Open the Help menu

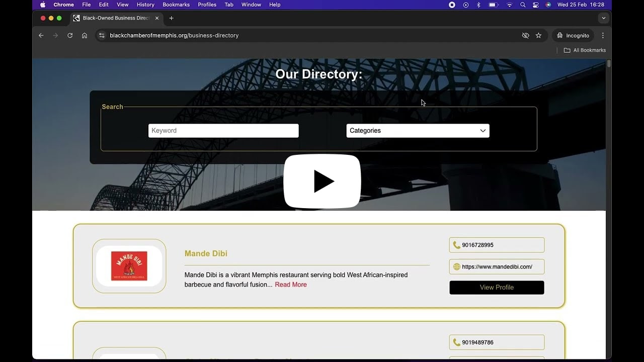275,5
